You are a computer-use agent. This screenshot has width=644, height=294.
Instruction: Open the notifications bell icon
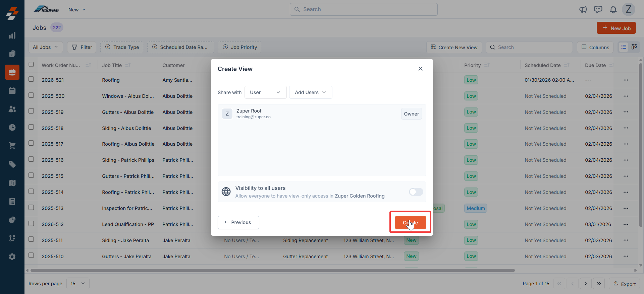613,9
